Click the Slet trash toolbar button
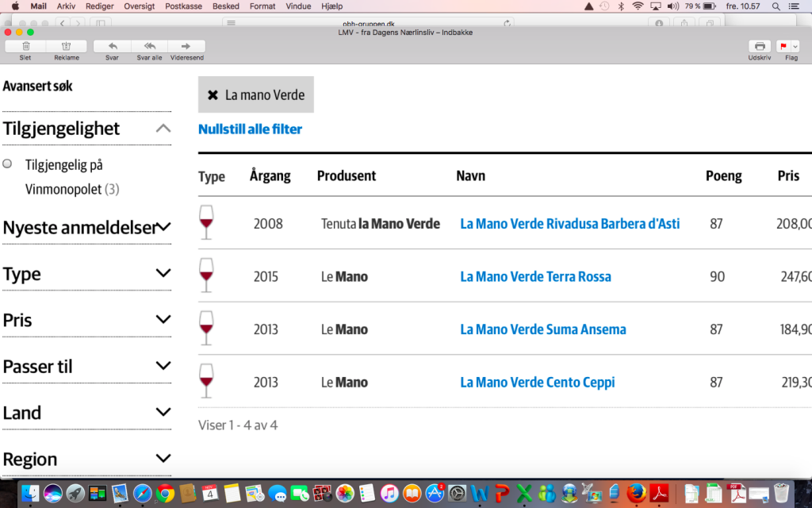The width and height of the screenshot is (812, 508). coord(25,46)
